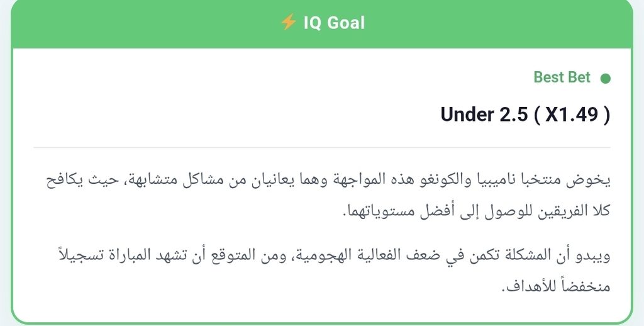
Task: Click the final line منخفضاً للأهداف
Action: coord(556,286)
